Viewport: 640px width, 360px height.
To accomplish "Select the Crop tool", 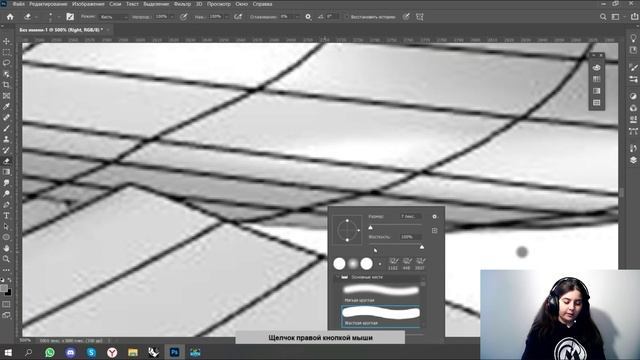I will point(7,85).
